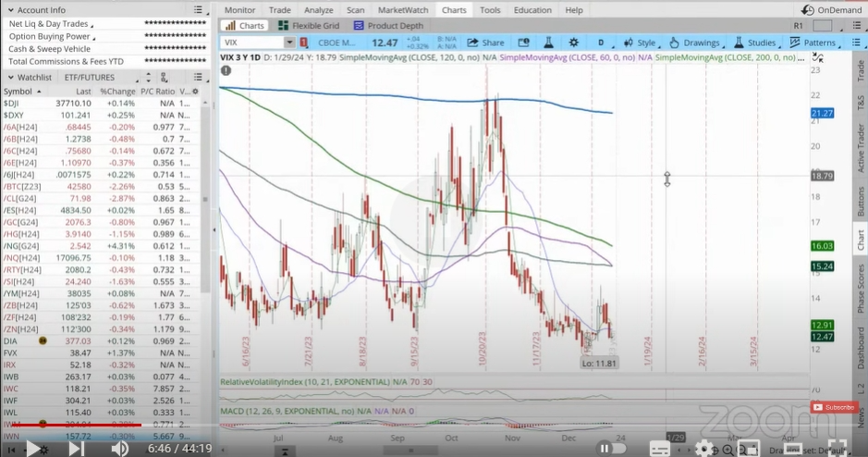Open the Active Trader sidebar tab
This screenshot has width=868, height=457.
tap(861, 147)
